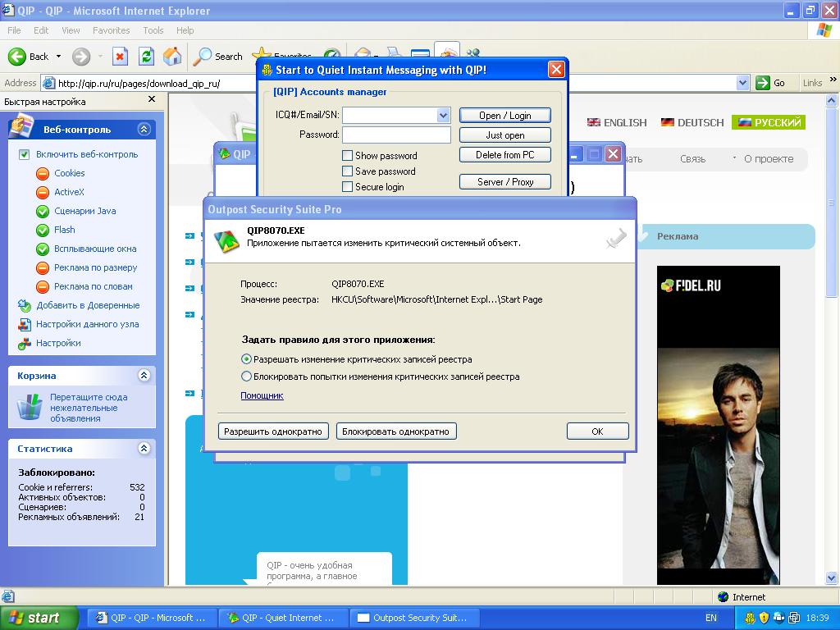840x630 pixels.
Task: Click the IE Forward arrow icon
Action: point(81,57)
